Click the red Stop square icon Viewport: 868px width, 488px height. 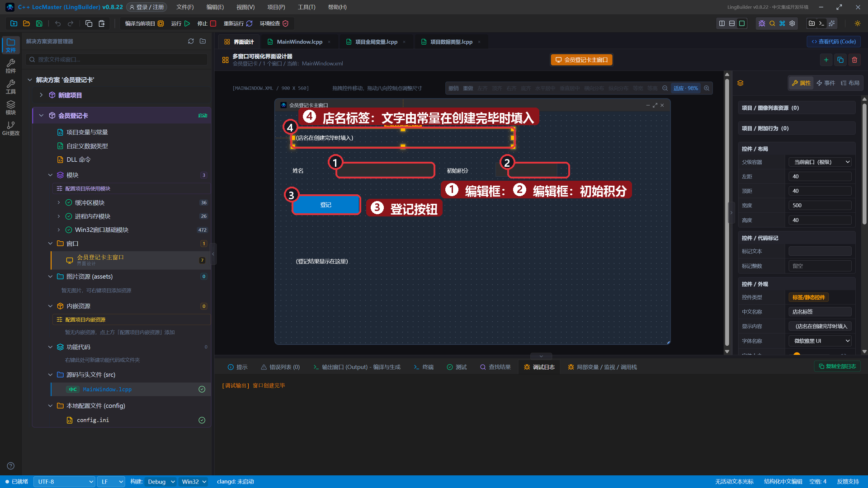click(213, 23)
